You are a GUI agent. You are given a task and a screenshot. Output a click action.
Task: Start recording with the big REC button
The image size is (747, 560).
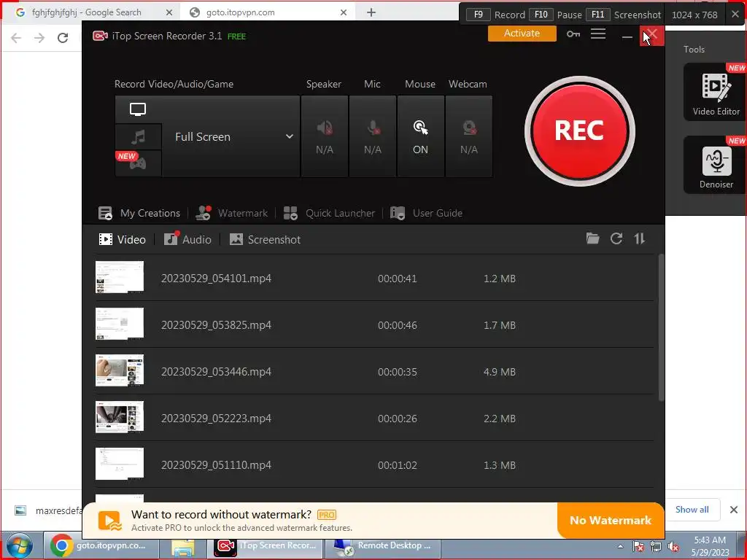(x=579, y=131)
